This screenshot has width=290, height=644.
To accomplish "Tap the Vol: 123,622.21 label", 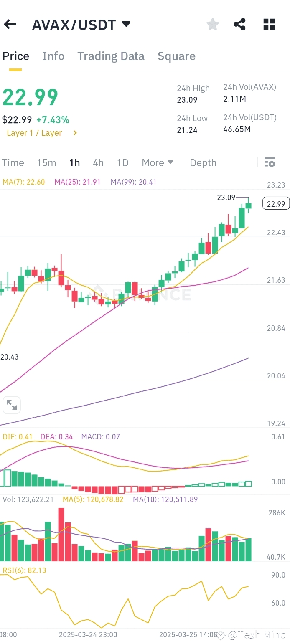I will pos(28,499).
